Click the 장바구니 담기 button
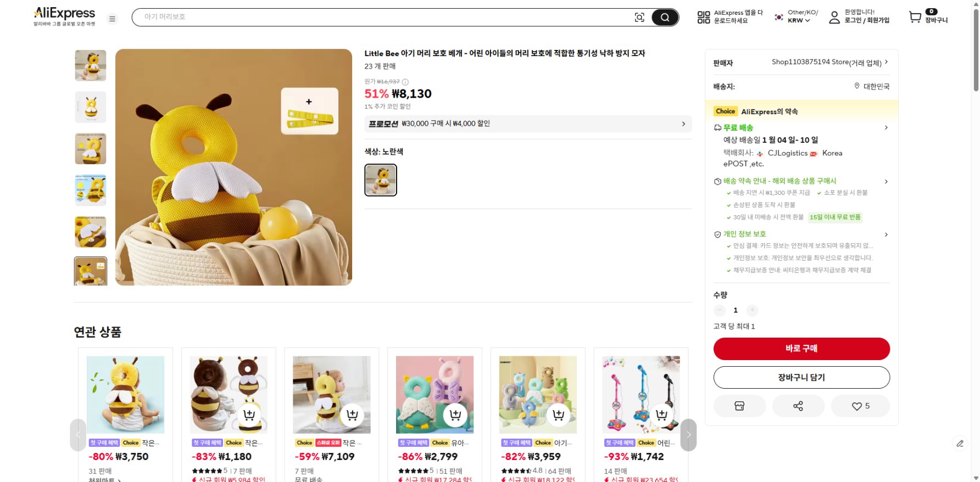This screenshot has width=980, height=482. [801, 377]
